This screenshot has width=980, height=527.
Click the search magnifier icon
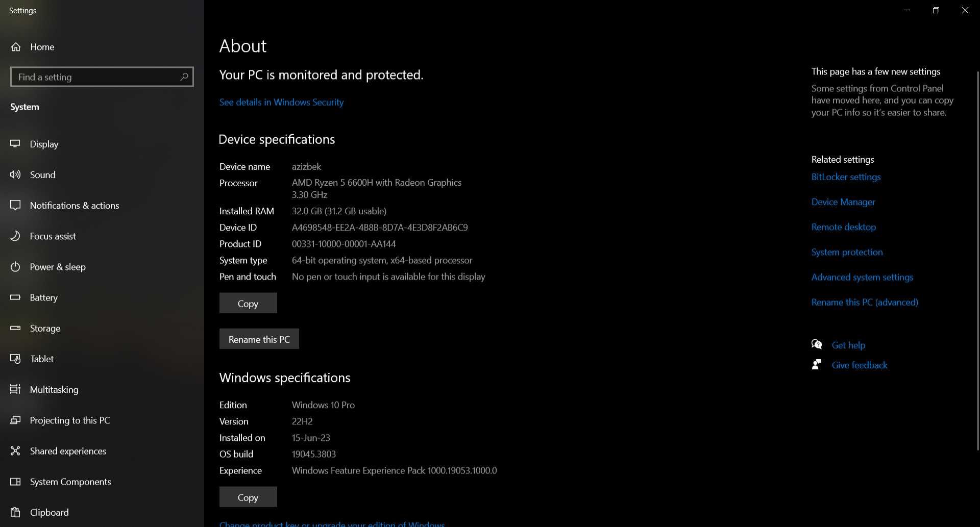click(184, 77)
